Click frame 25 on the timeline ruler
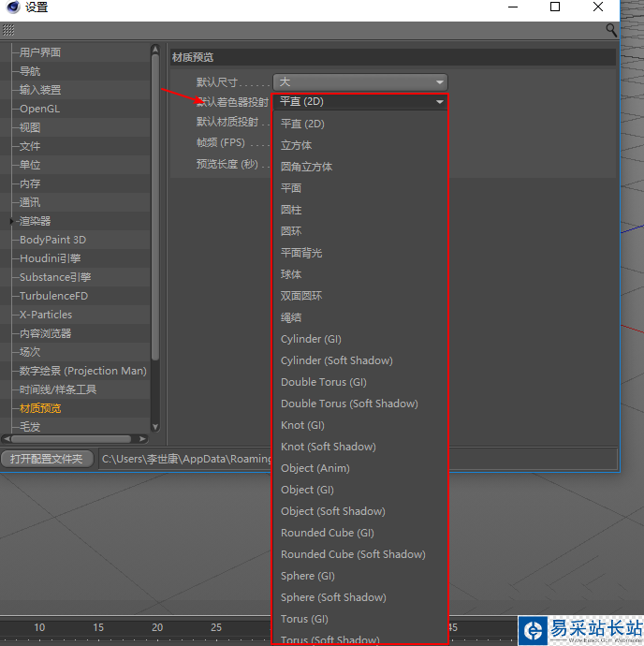Viewport: 644px width, 646px height. pyautogui.click(x=216, y=627)
